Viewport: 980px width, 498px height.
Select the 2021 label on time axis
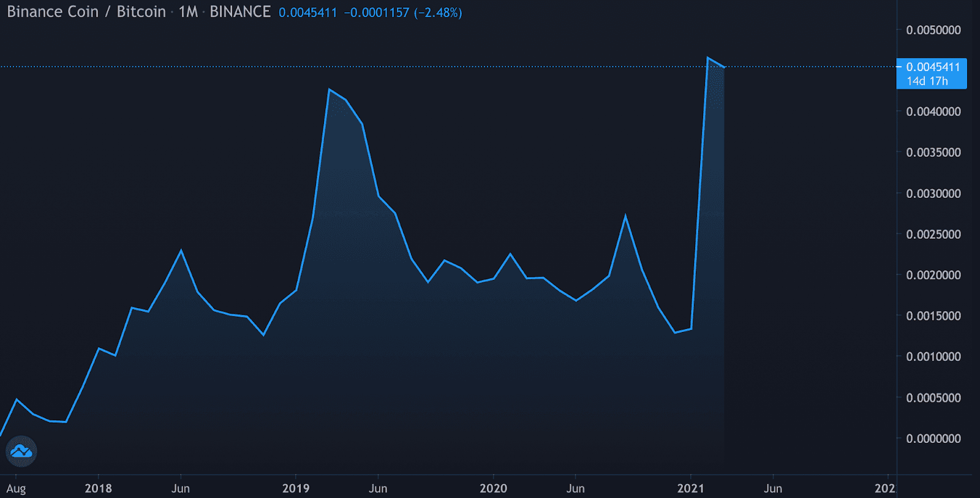point(690,488)
